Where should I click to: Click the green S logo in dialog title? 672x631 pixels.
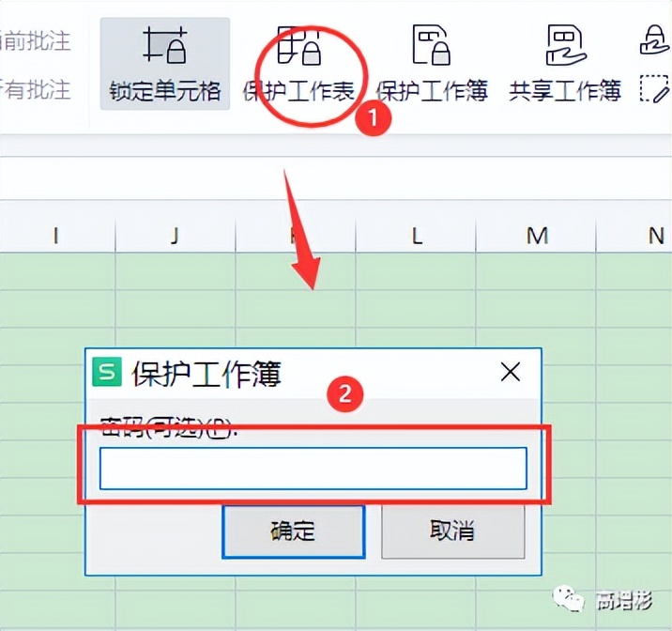click(107, 372)
